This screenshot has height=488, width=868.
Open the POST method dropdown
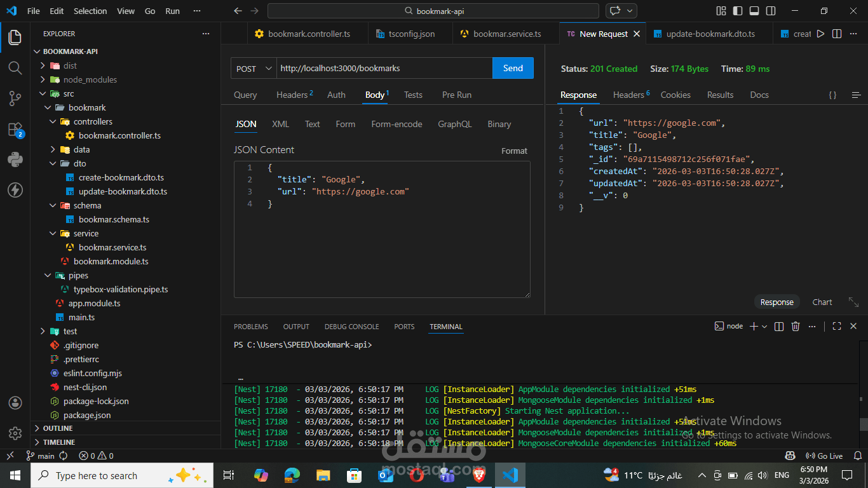[253, 68]
